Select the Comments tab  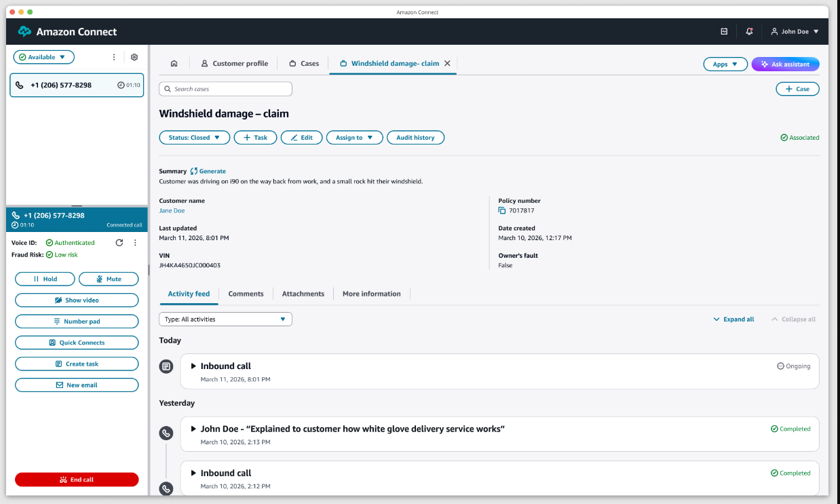coord(246,294)
